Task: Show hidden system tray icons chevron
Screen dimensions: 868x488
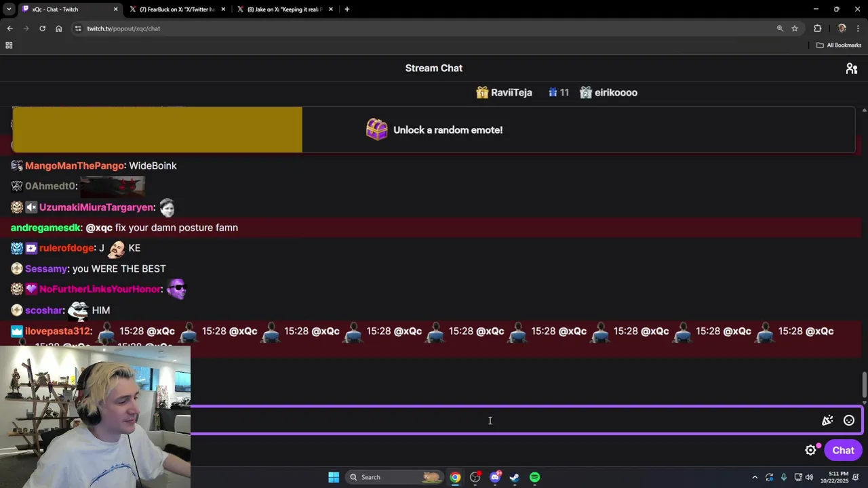Action: (755, 477)
